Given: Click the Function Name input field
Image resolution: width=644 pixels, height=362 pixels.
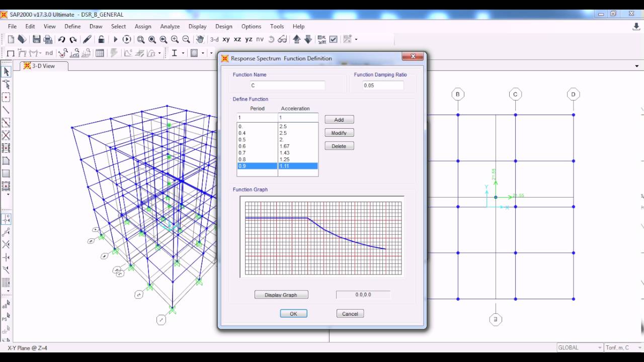Looking at the screenshot, I should pos(287,85).
